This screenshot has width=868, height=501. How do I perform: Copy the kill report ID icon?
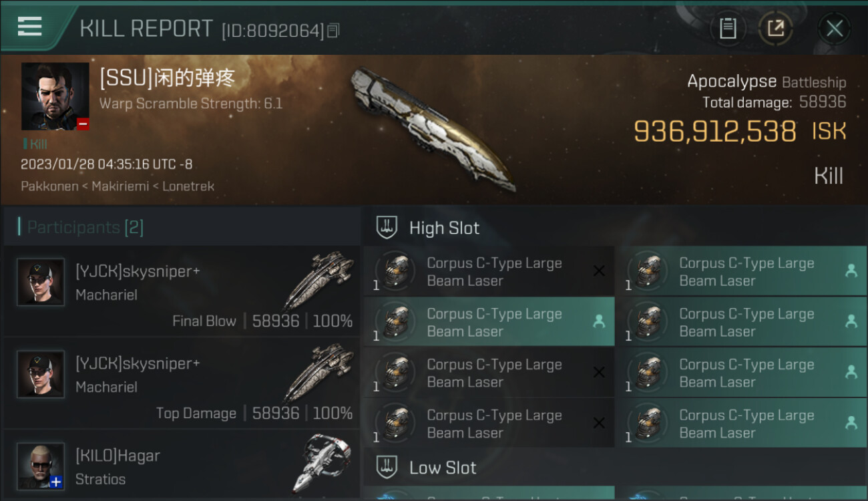pos(333,31)
